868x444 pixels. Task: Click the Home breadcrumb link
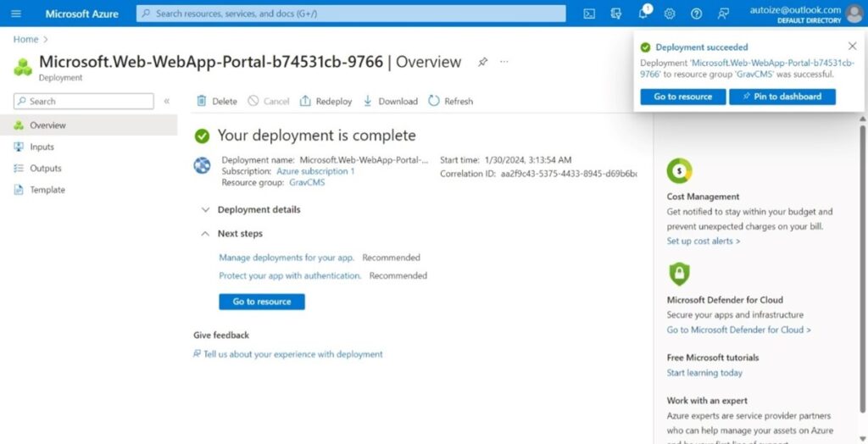point(26,39)
